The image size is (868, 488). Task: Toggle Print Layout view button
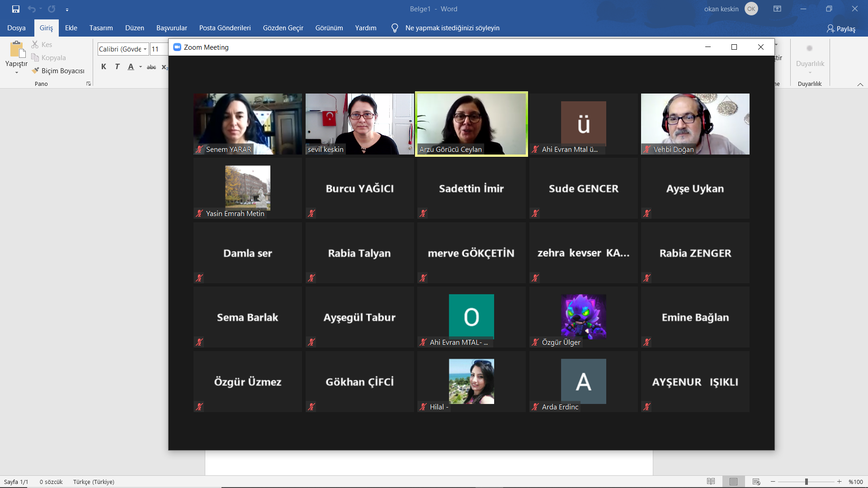(733, 482)
